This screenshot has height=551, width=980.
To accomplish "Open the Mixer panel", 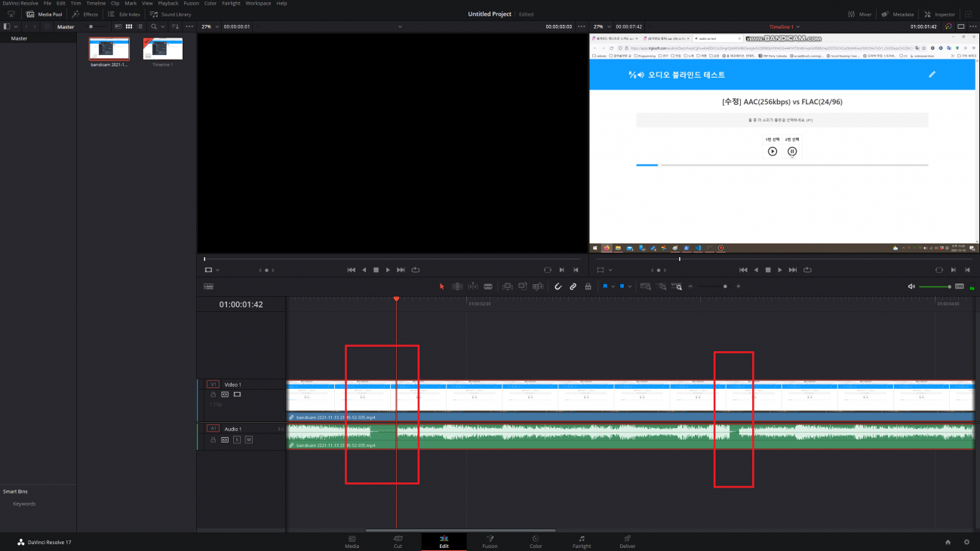I will pos(859,14).
